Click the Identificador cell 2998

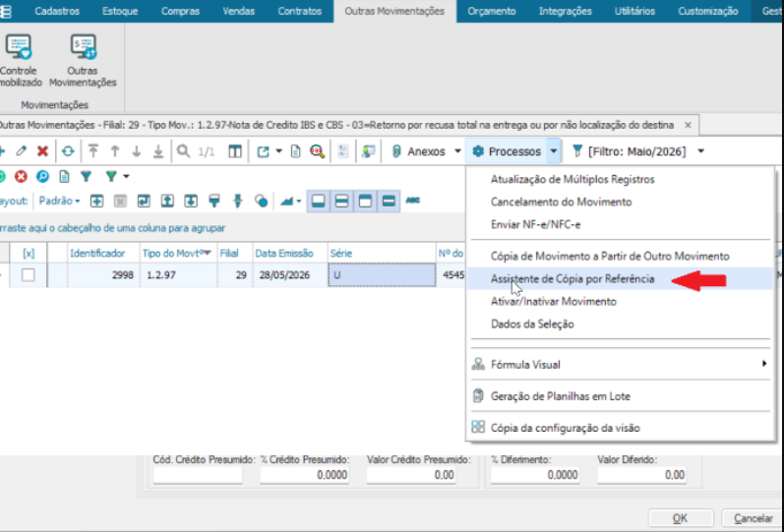[103, 275]
